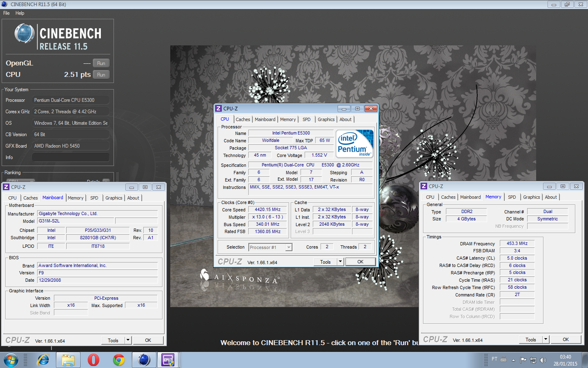Click Tools button in Memory CPU-Z window
Image resolution: width=588 pixels, height=368 pixels.
pos(531,339)
